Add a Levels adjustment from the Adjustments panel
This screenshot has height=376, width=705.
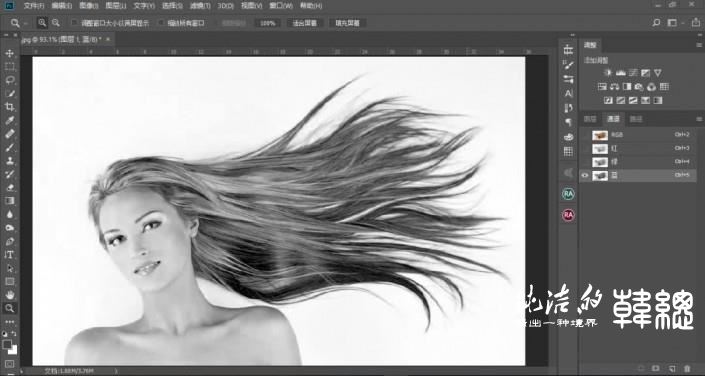click(621, 72)
